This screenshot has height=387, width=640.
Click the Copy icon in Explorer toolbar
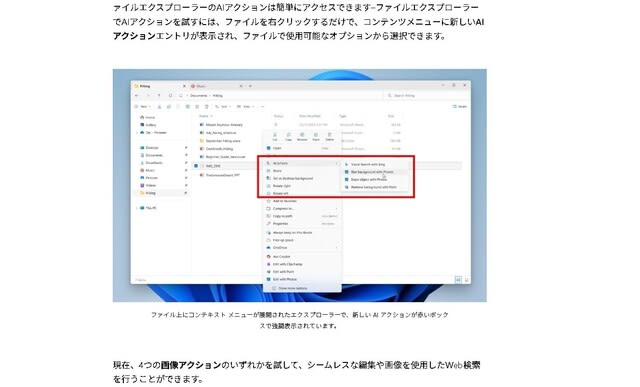pos(169,107)
